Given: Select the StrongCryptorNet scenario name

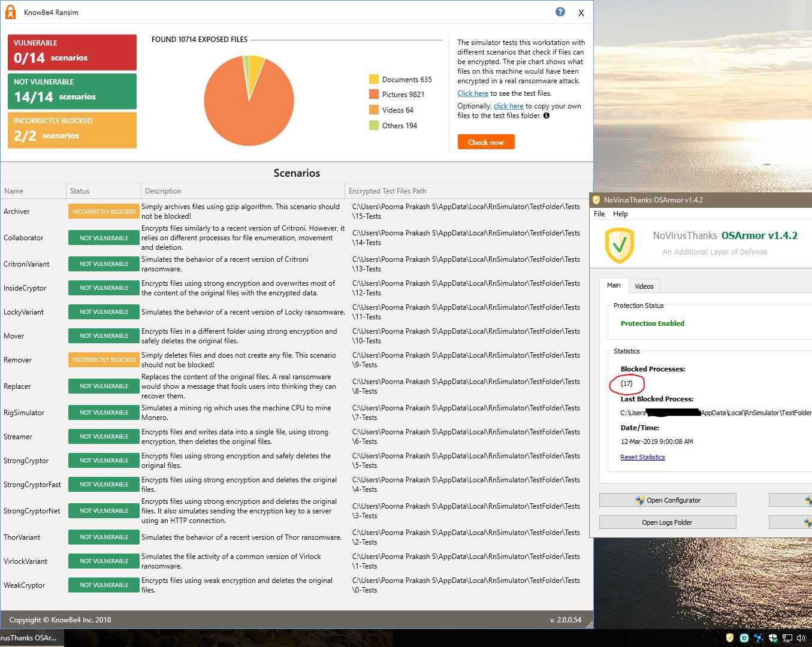Looking at the screenshot, I should tap(32, 511).
